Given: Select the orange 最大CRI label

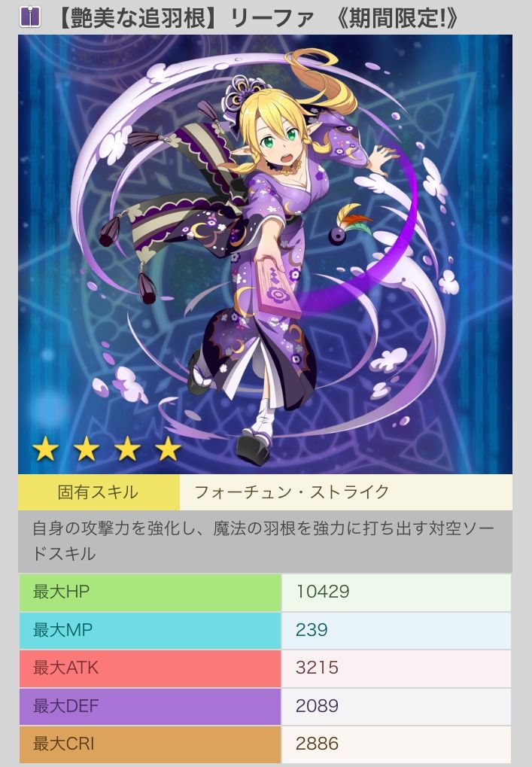Looking at the screenshot, I should coord(150,744).
